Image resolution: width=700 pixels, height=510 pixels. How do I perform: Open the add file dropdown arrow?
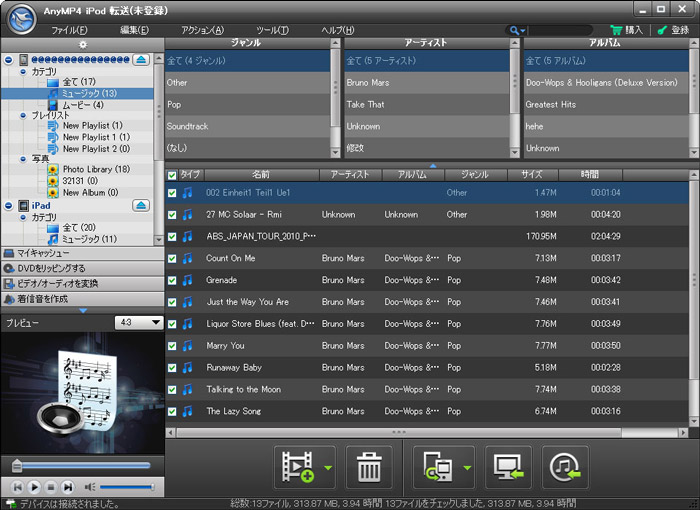[x=328, y=467]
